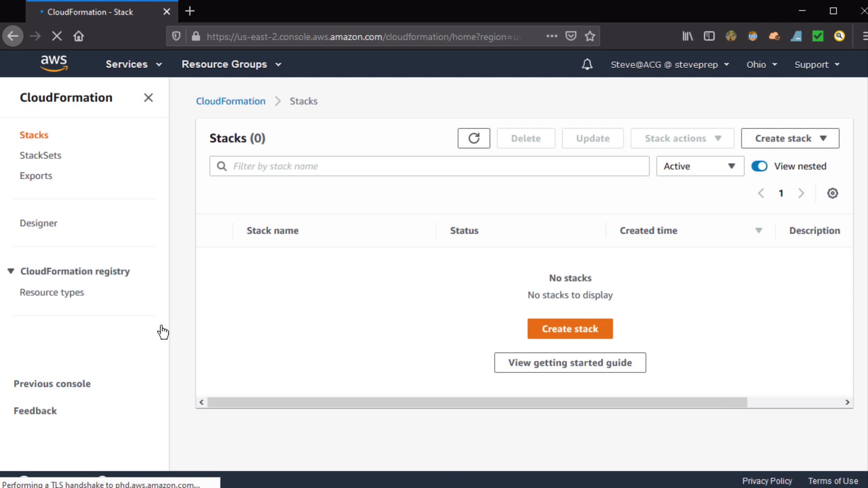Screen dimensions: 868x488
Task: Open StackSets in the sidebar
Action: 40,155
